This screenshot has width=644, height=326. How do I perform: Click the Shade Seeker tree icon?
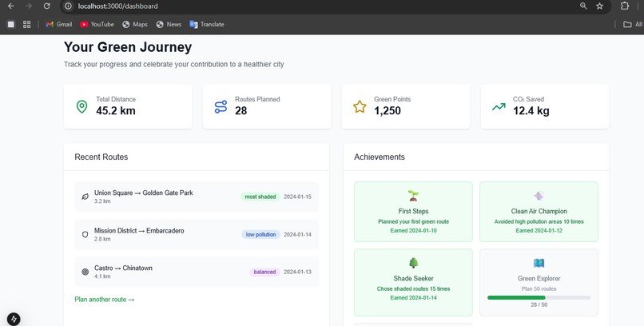413,263
